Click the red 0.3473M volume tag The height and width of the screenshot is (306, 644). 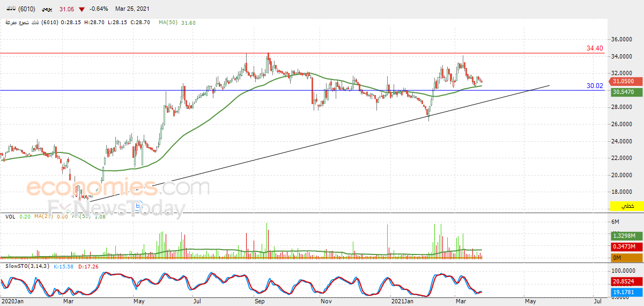point(626,246)
